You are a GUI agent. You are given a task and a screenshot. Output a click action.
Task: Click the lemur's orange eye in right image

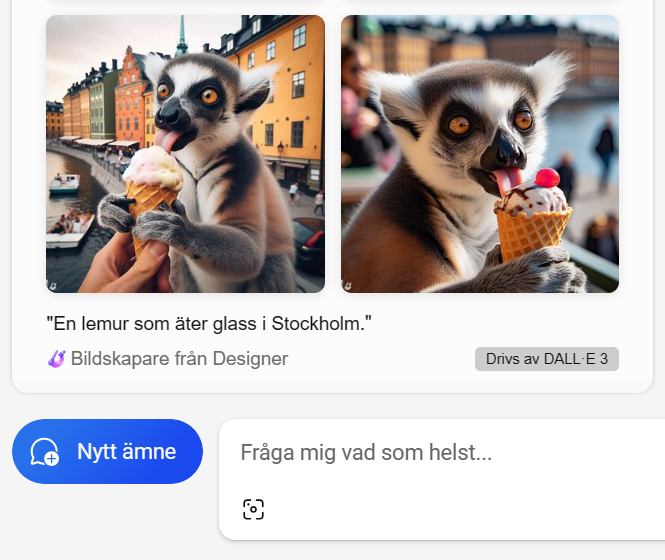tap(459, 125)
